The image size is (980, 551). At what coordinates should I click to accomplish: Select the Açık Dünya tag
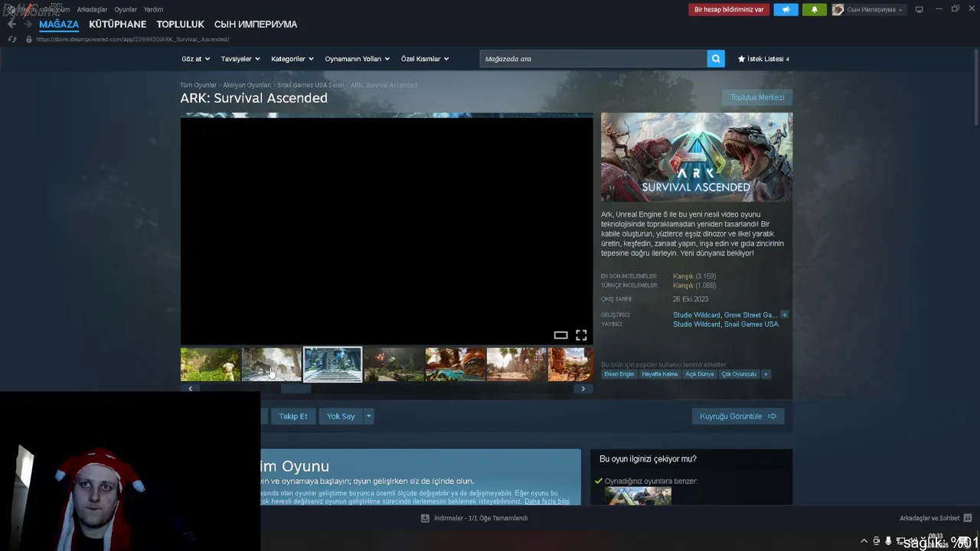click(x=700, y=374)
